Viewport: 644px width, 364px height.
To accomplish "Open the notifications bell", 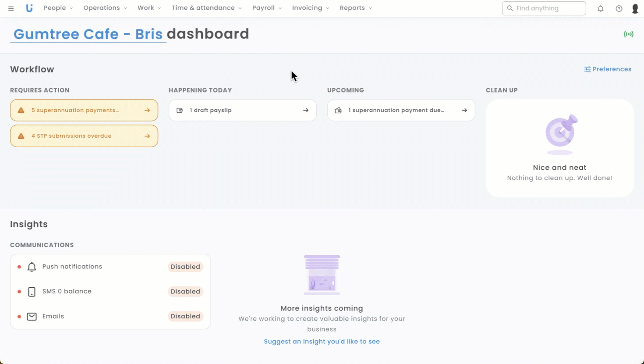I will 601,8.
